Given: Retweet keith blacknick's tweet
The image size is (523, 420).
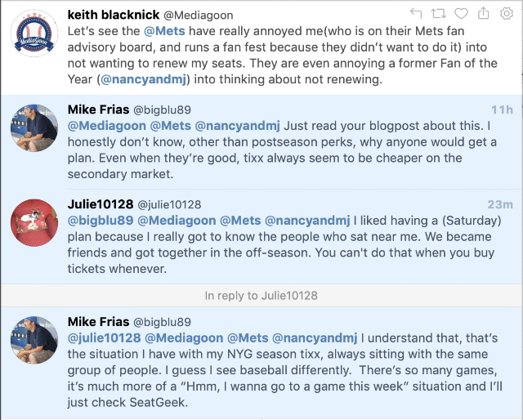Looking at the screenshot, I should coord(439,13).
